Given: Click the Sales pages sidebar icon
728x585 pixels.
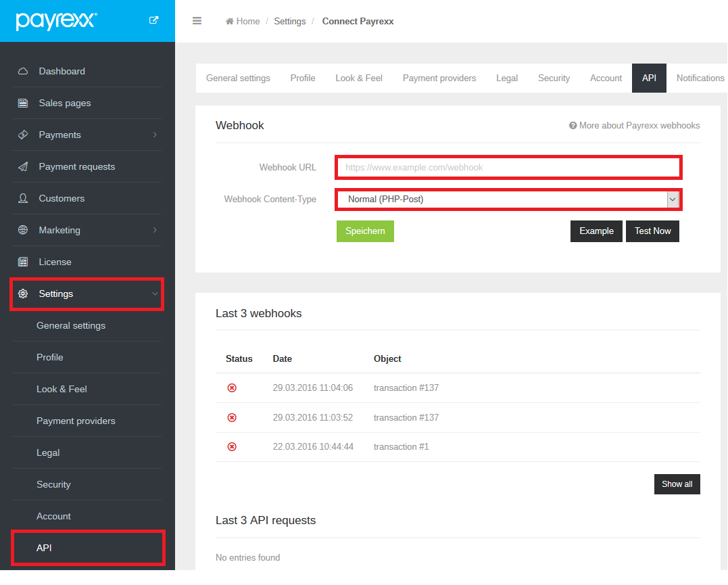Looking at the screenshot, I should coord(23,103).
